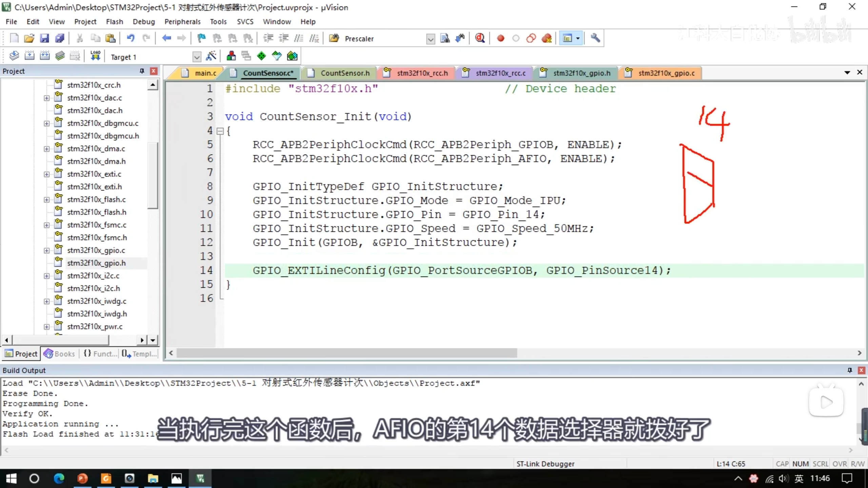Open Options for Target magic wand icon
The height and width of the screenshot is (488, 868).
[211, 56]
